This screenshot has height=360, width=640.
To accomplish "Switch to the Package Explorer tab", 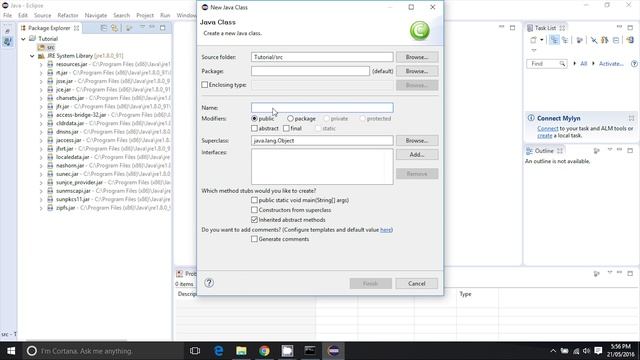I will click(x=49, y=28).
